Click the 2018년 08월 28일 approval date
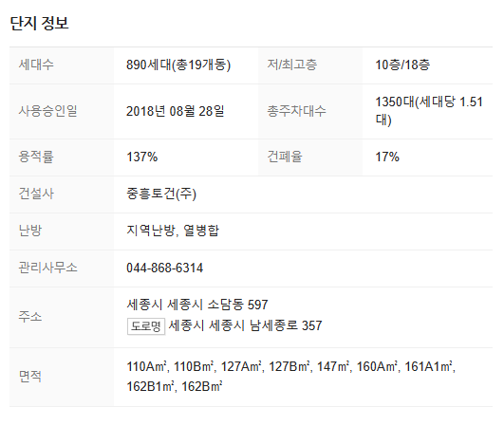Screen dimensions: 504x426 [x=176, y=111]
